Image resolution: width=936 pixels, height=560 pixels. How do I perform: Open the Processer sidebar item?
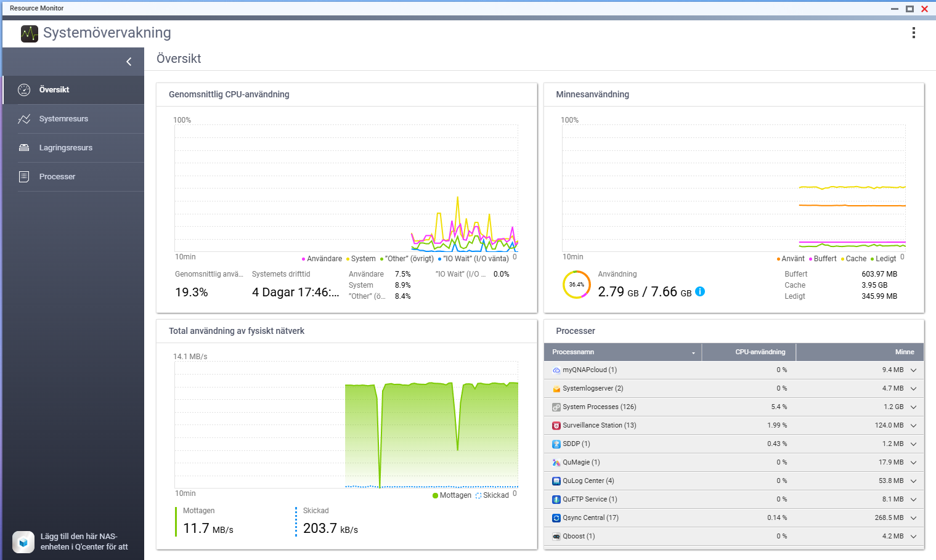pos(57,177)
